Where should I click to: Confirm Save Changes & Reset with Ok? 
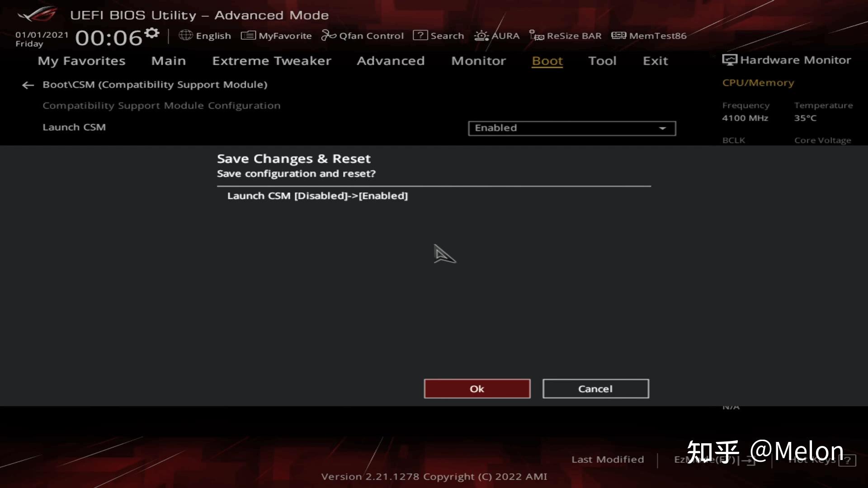point(477,388)
